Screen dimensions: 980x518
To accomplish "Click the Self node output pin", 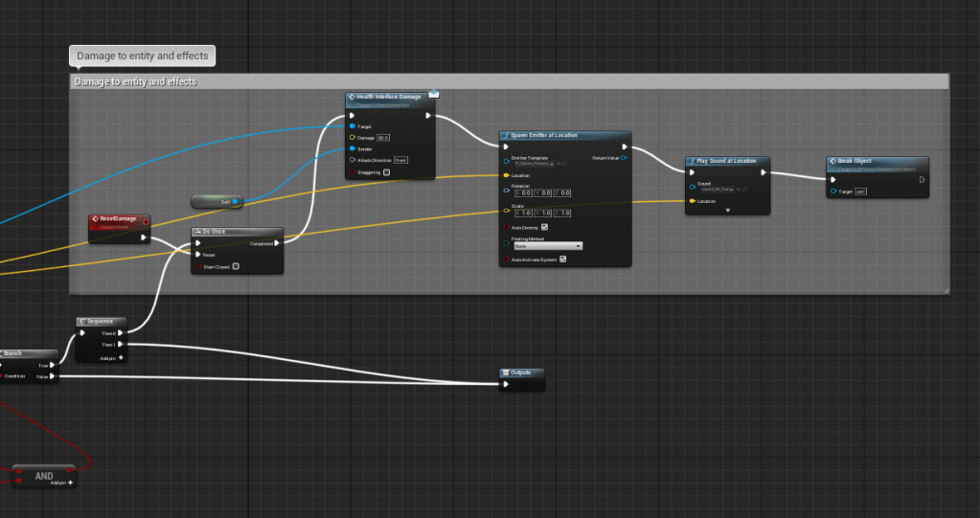I will click(236, 202).
